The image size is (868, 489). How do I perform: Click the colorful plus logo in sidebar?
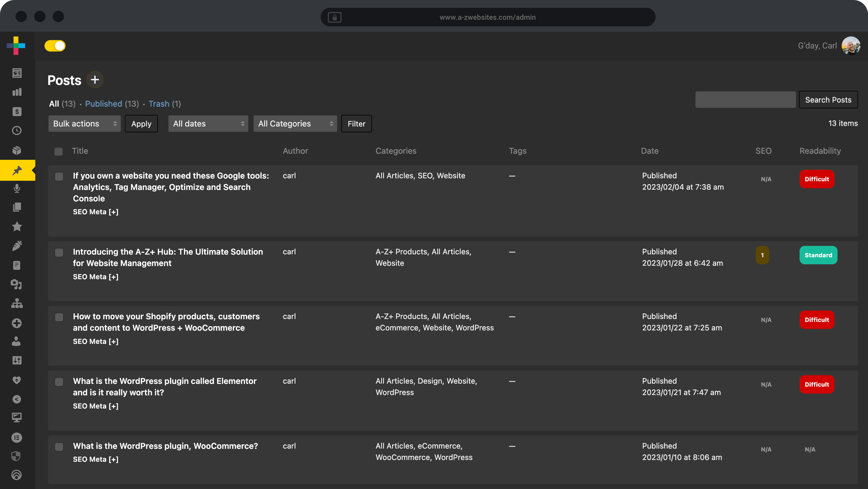(16, 45)
